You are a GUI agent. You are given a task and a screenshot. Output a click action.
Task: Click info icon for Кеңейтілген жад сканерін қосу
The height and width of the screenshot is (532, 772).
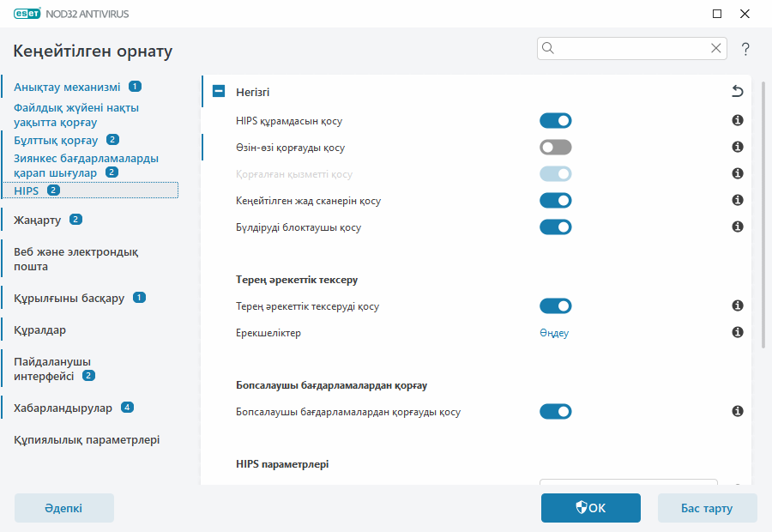(x=737, y=201)
